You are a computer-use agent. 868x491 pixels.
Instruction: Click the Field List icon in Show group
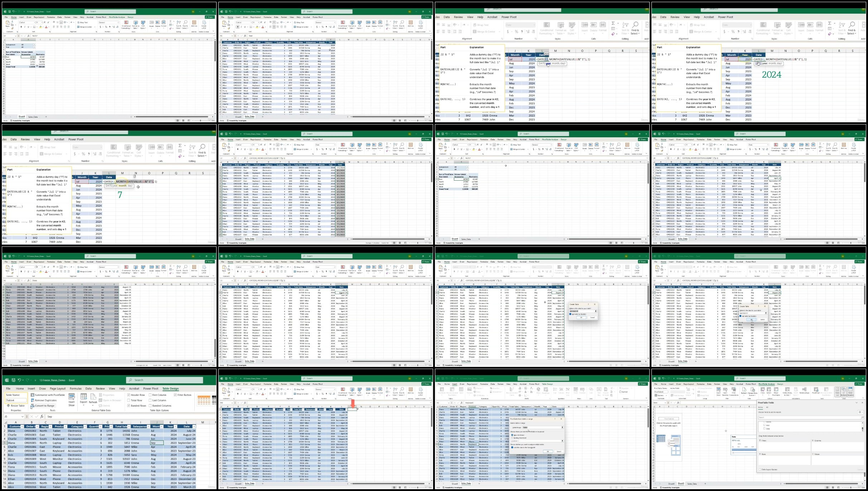click(837, 390)
